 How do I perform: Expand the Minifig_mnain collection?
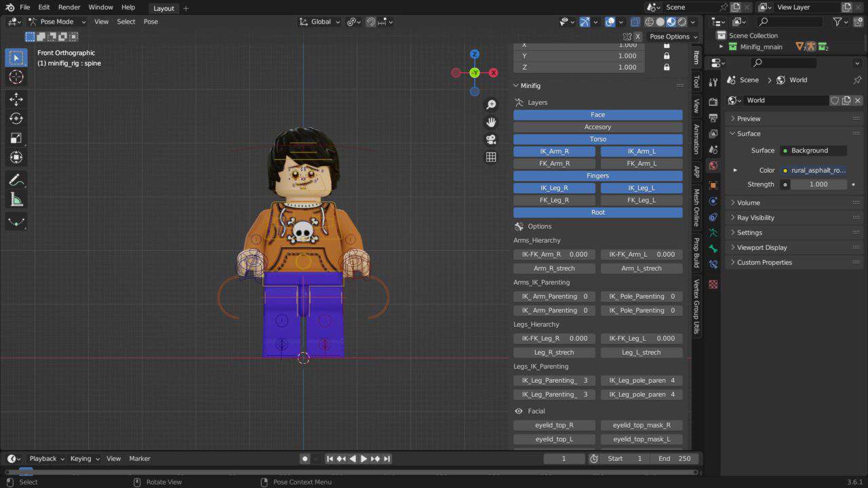pyautogui.click(x=721, y=47)
